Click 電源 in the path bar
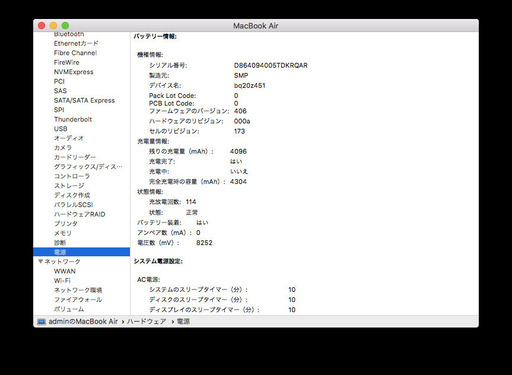Image resolution: width=512 pixels, height=375 pixels. pos(183,322)
